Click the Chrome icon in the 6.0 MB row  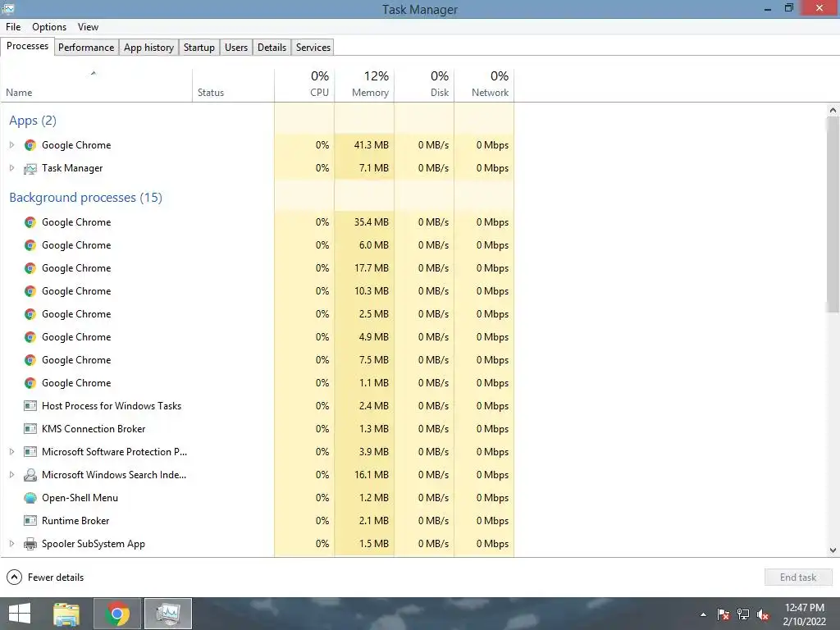click(30, 245)
